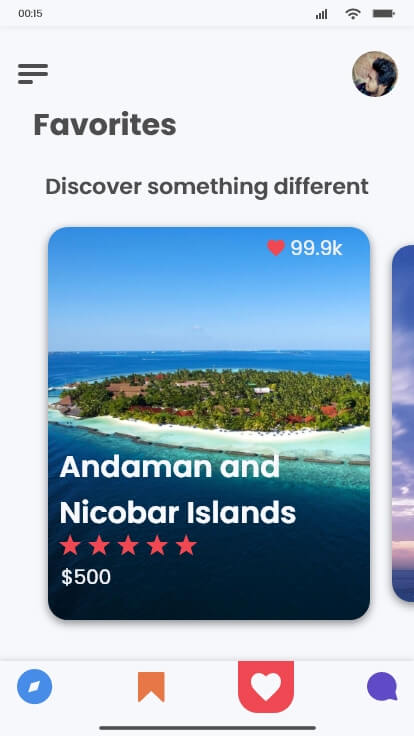Image resolution: width=414 pixels, height=736 pixels.
Task: Click the cellular signal strength icon
Action: click(x=322, y=14)
